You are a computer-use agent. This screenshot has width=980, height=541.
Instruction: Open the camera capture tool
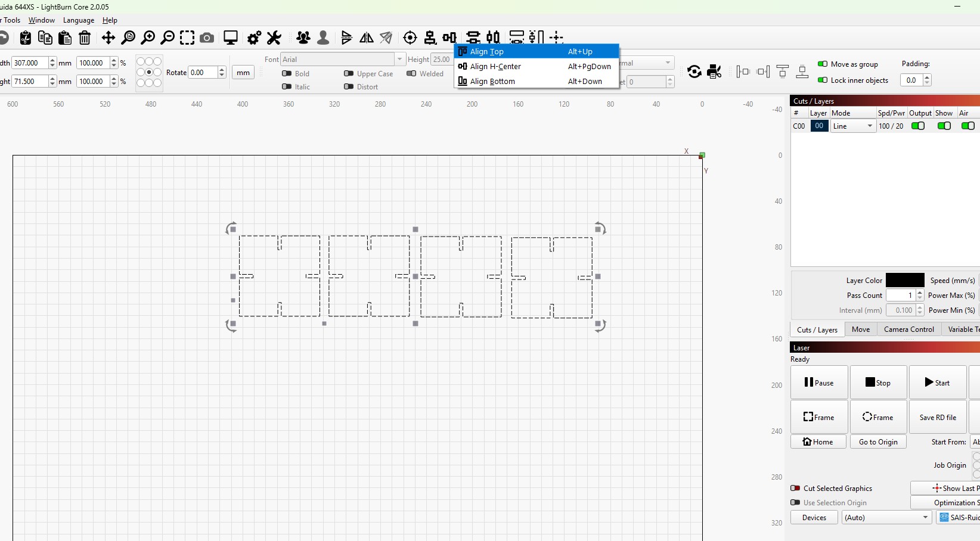click(207, 38)
